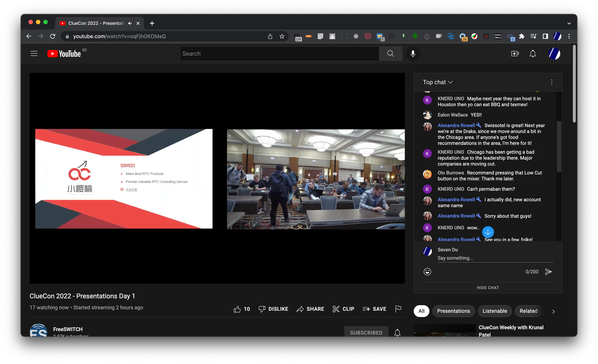The width and height of the screenshot is (598, 364).
Task: Click the browser back arrow
Action: [29, 36]
